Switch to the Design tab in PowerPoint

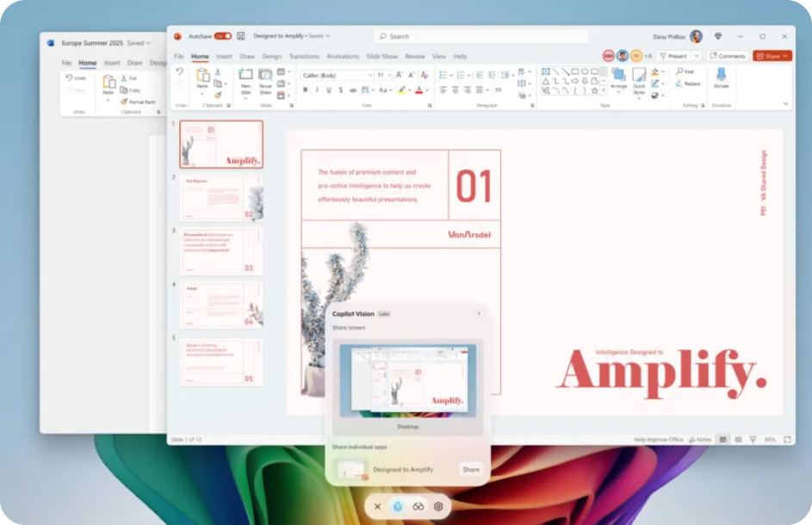[x=271, y=57]
